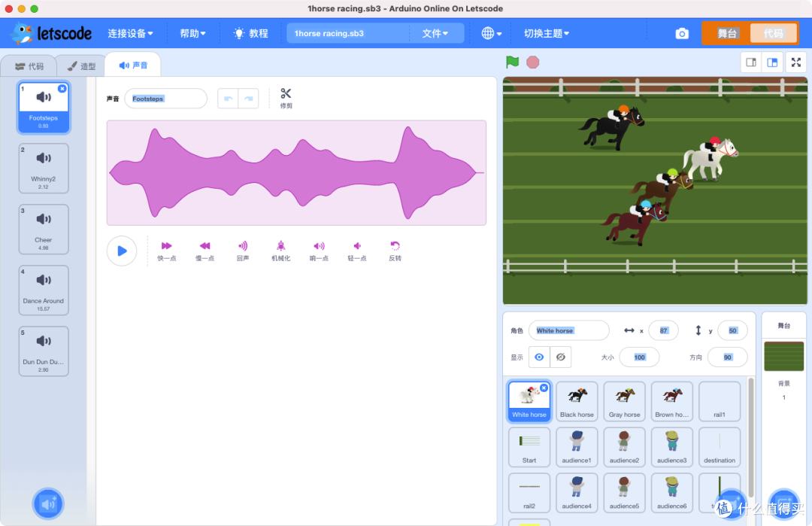Viewport: 812px width, 526px height.
Task: Select the audience3 sprite
Action: click(671, 447)
